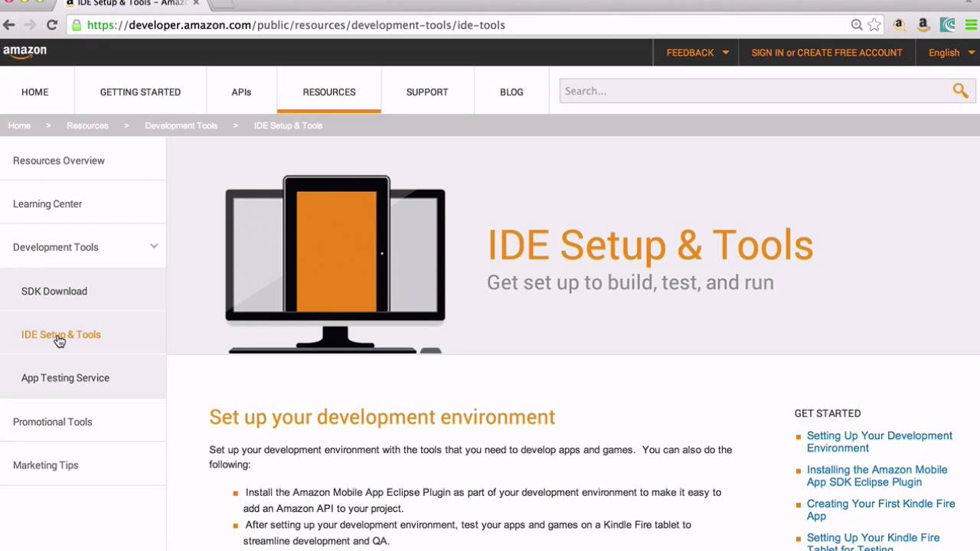
Task: Click the orange Amazon extension icon
Action: tap(923, 24)
